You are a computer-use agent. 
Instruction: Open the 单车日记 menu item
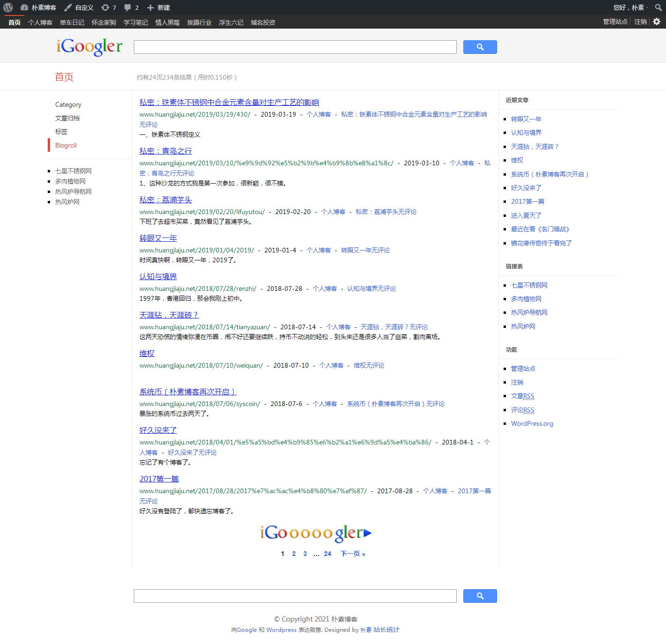72,22
